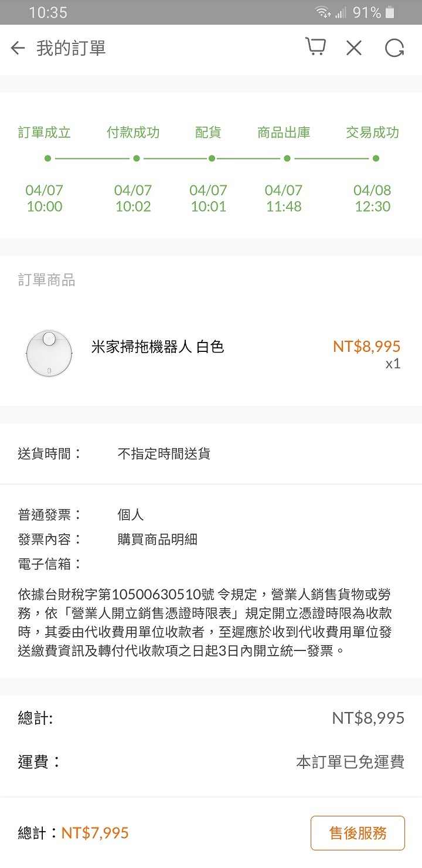Viewport: 422px width, 868px height.
Task: Tap 不指定時間送貨 delivery time text
Action: click(x=164, y=453)
